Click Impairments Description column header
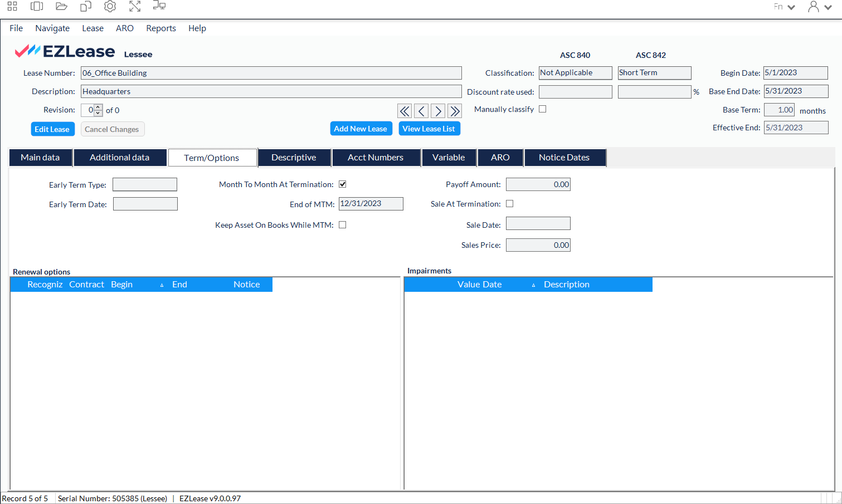The width and height of the screenshot is (842, 504). click(x=567, y=285)
